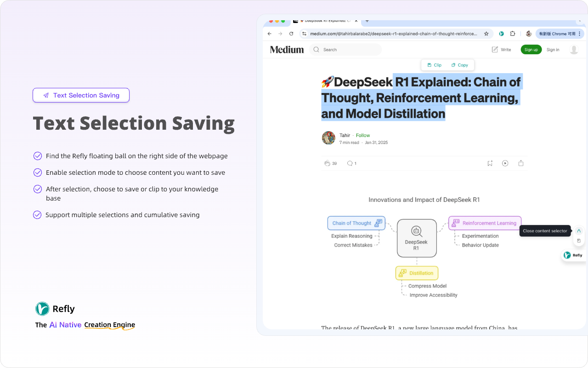Viewport: 588px width, 368px height.
Task: Click the Refly save icon below selector
Action: tap(579, 241)
